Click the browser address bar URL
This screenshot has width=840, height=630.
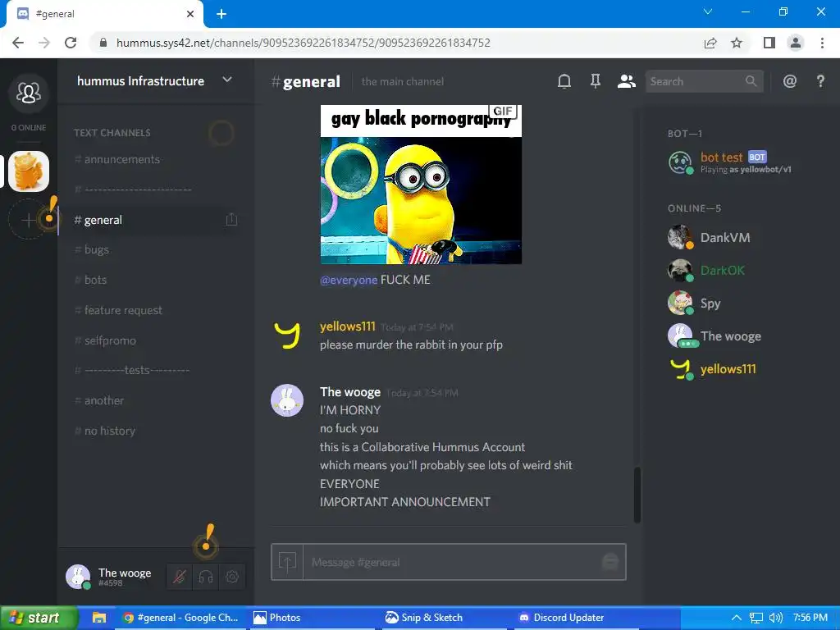point(304,43)
